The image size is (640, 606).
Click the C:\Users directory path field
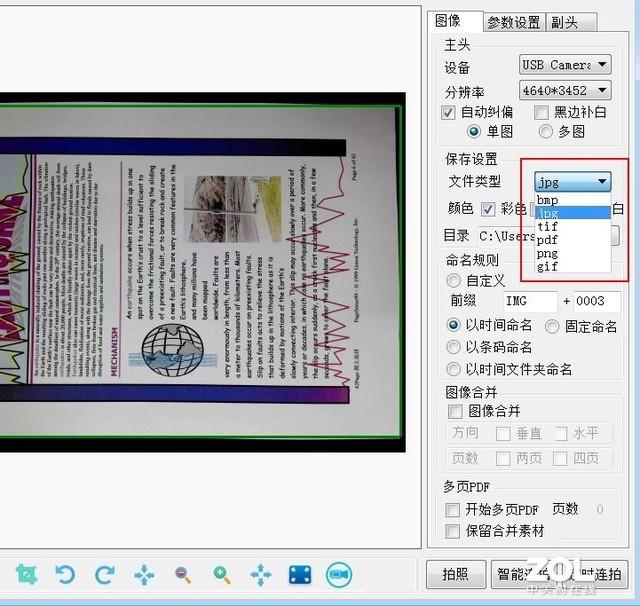[x=506, y=236]
